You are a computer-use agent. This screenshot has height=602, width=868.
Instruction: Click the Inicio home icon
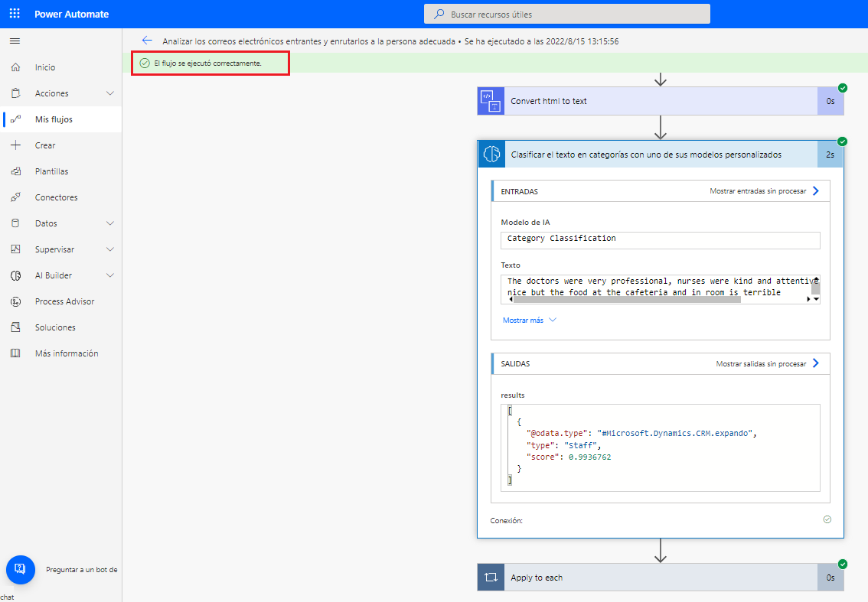coord(15,67)
